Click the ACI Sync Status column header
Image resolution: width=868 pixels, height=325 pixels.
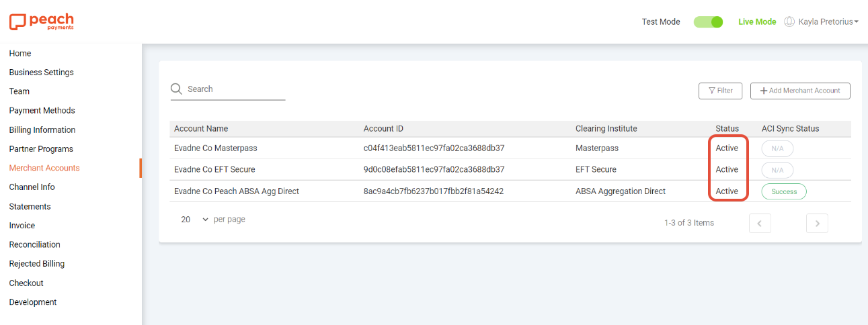(x=791, y=128)
